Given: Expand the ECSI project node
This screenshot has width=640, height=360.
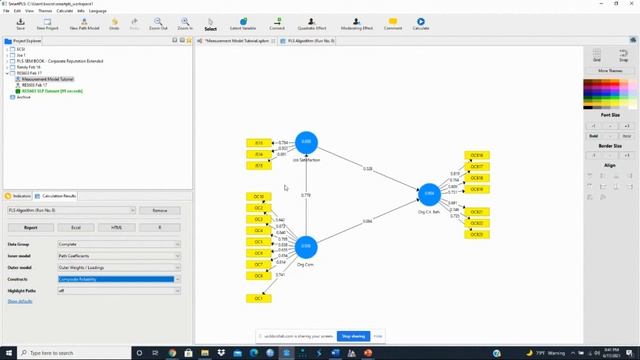Looking at the screenshot, I should point(7,49).
